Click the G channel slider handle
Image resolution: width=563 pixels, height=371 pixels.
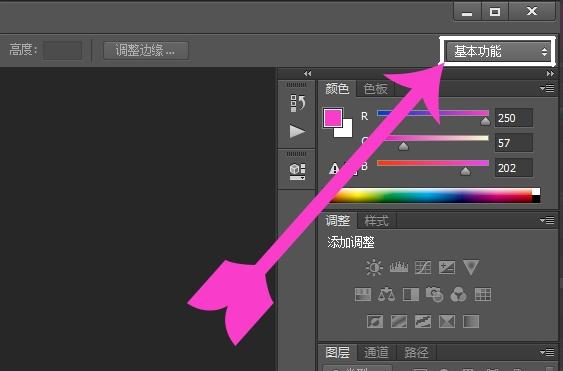click(403, 146)
